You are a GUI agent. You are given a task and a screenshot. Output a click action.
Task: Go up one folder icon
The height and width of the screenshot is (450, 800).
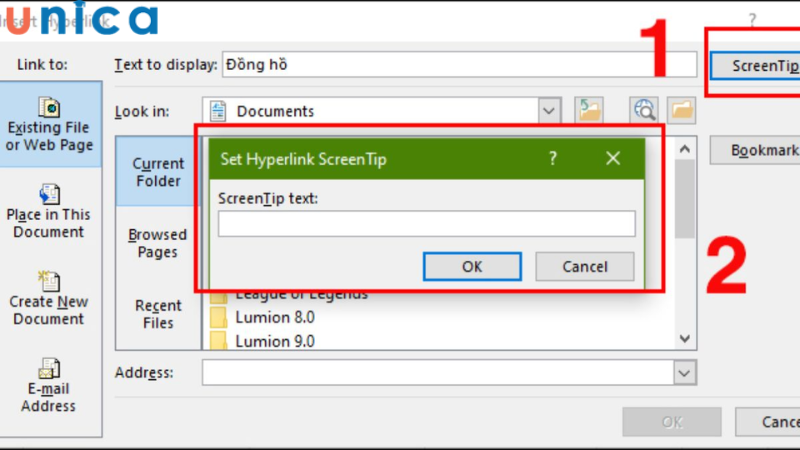(589, 110)
